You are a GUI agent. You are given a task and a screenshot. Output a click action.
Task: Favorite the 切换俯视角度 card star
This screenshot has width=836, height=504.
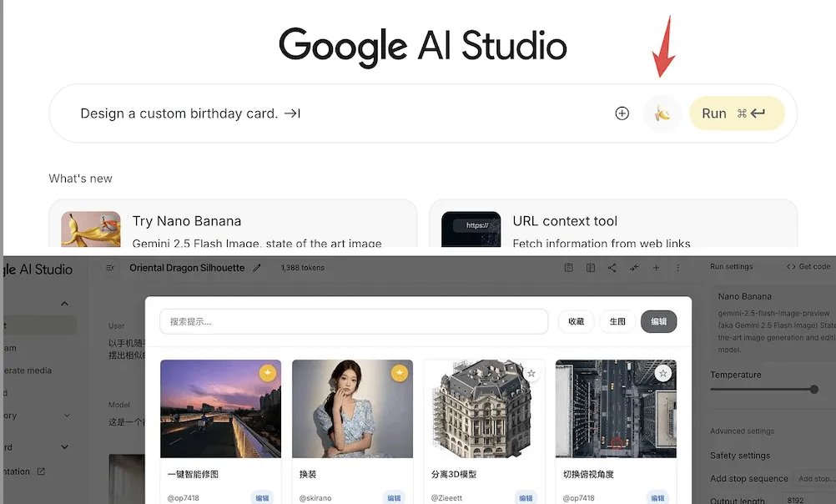pos(662,373)
